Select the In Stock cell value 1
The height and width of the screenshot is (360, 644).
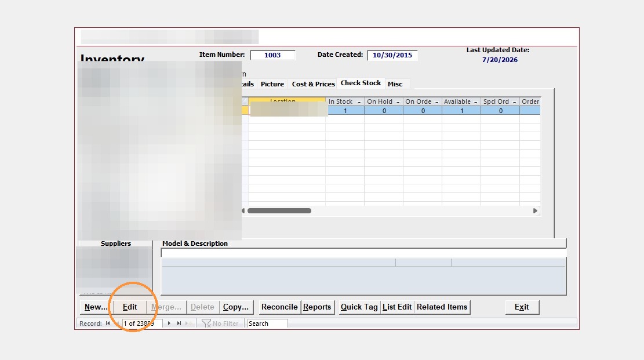(x=345, y=111)
